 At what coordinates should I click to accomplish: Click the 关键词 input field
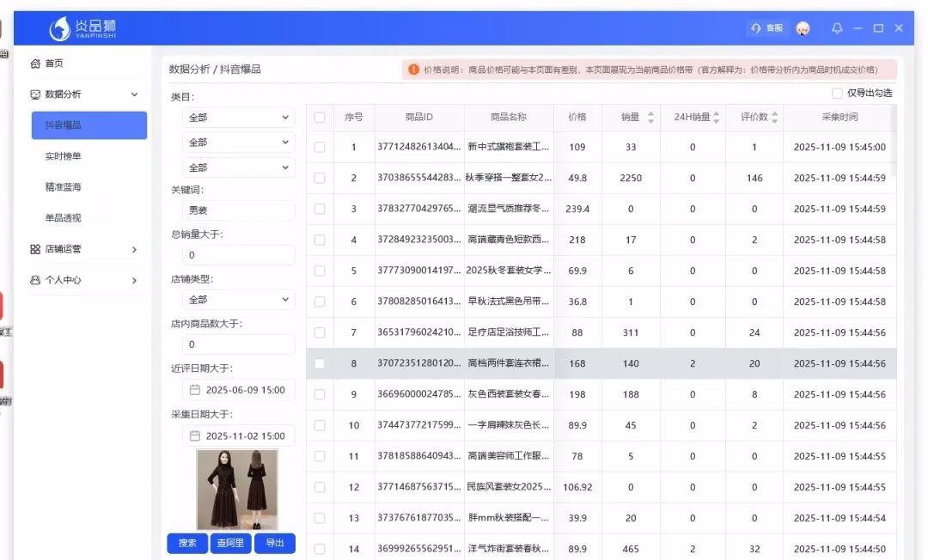point(238,210)
